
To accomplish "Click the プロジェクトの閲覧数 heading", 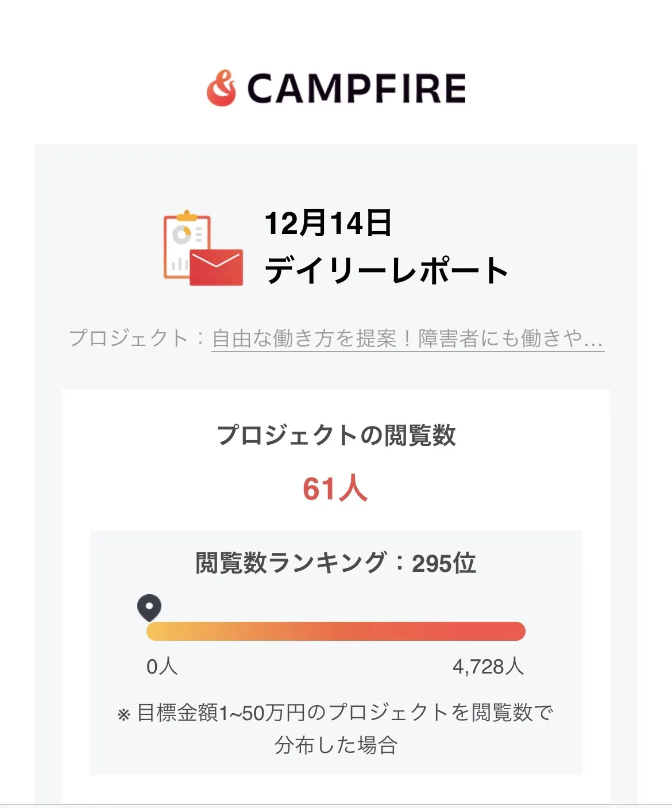I will [x=336, y=435].
